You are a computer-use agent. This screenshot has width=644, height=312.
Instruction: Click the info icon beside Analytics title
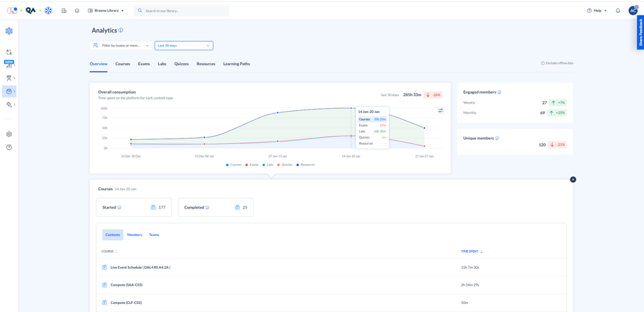click(x=121, y=30)
